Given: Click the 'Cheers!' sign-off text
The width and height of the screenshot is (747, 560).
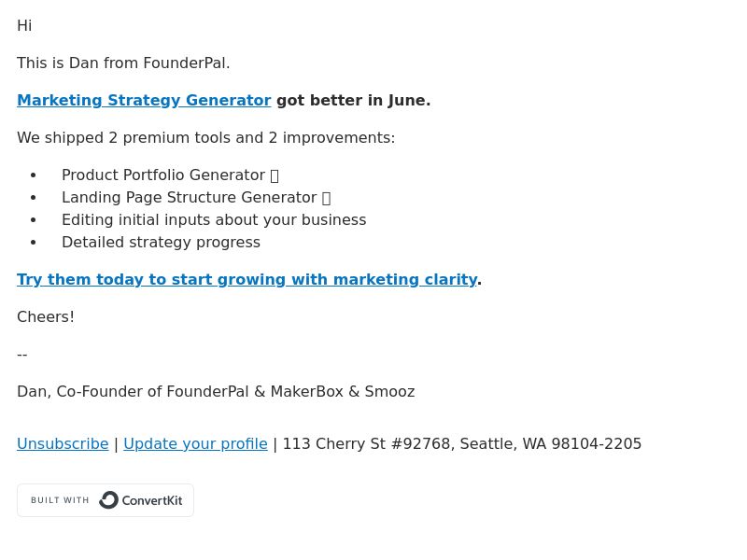Looking at the screenshot, I should (x=46, y=317).
